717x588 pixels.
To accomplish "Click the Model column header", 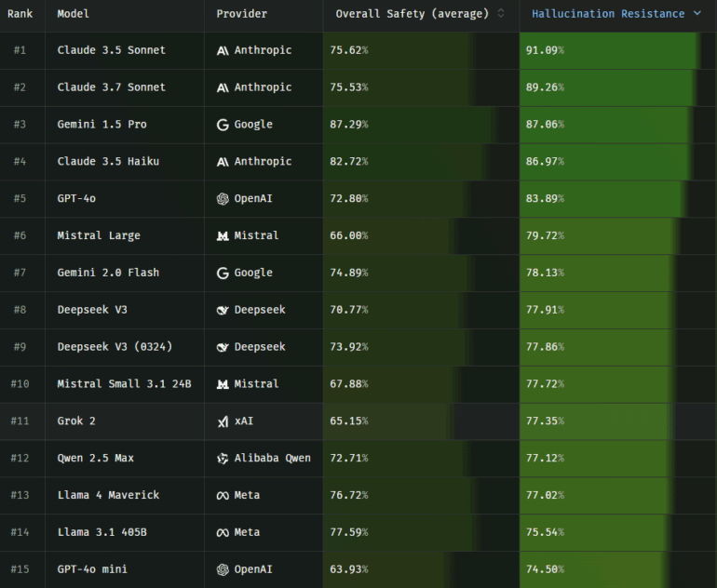I will tap(74, 14).
